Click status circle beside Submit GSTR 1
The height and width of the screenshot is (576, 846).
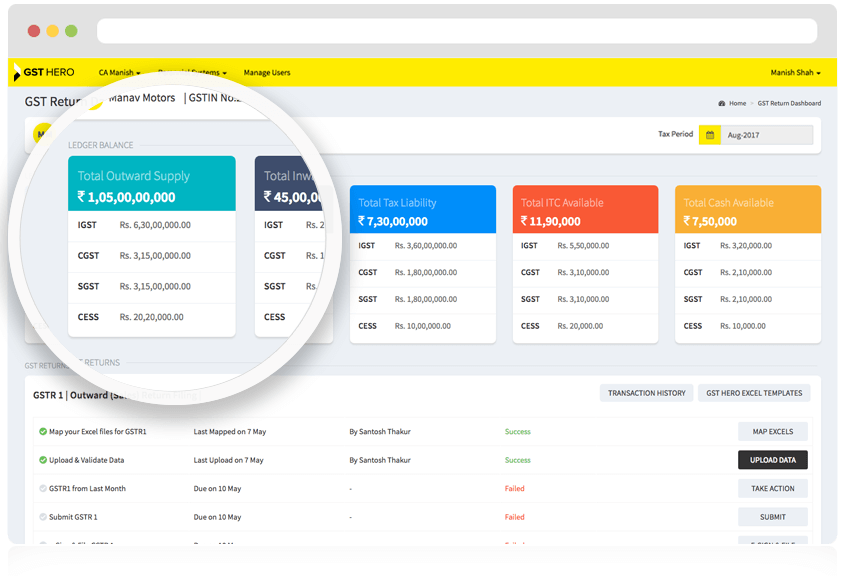[x=43, y=517]
